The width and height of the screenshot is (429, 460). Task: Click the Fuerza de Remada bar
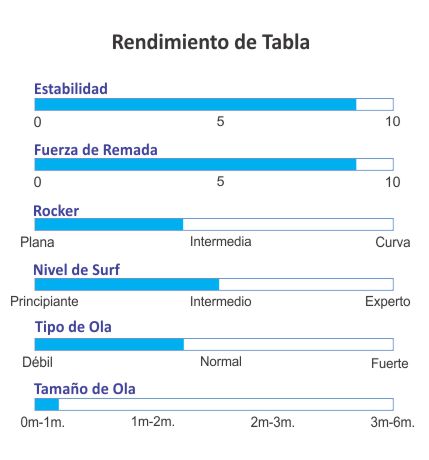pos(214,164)
